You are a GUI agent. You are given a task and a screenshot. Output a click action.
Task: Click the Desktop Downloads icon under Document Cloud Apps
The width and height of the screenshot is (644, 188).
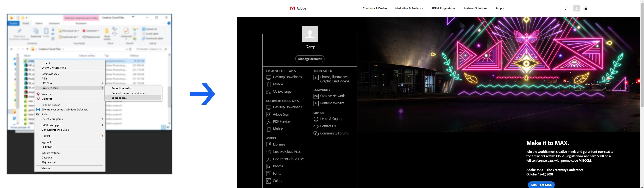[269, 107]
